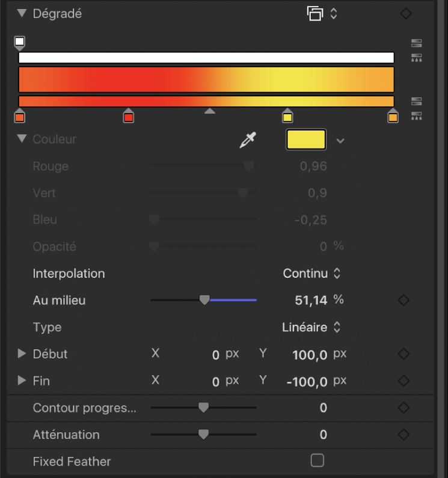This screenshot has width=448, height=478.
Task: Select the red color tag on gradient bar
Action: (x=128, y=117)
